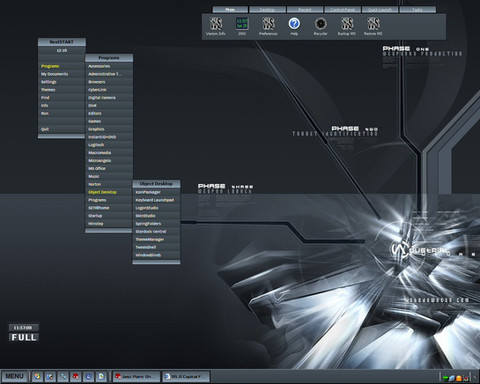
Task: Click the second quick launch icon on taskbar
Action: 50,377
